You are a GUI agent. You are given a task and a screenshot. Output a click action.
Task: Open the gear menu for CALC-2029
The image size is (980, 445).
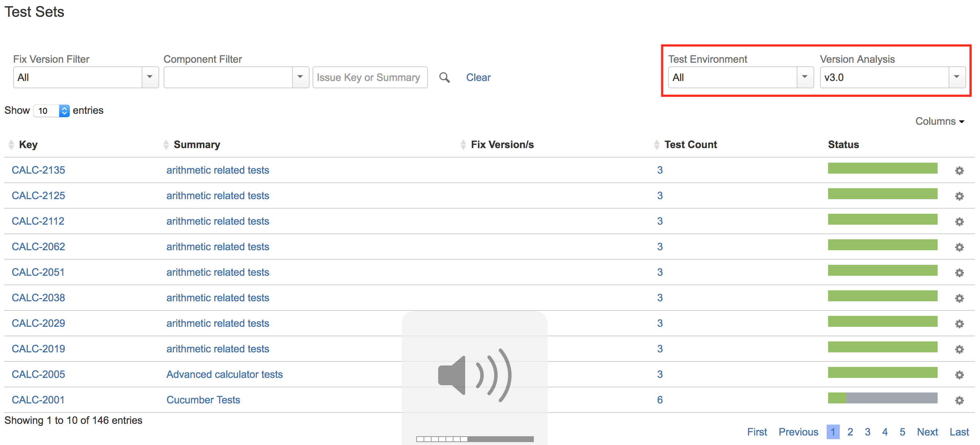pyautogui.click(x=959, y=324)
